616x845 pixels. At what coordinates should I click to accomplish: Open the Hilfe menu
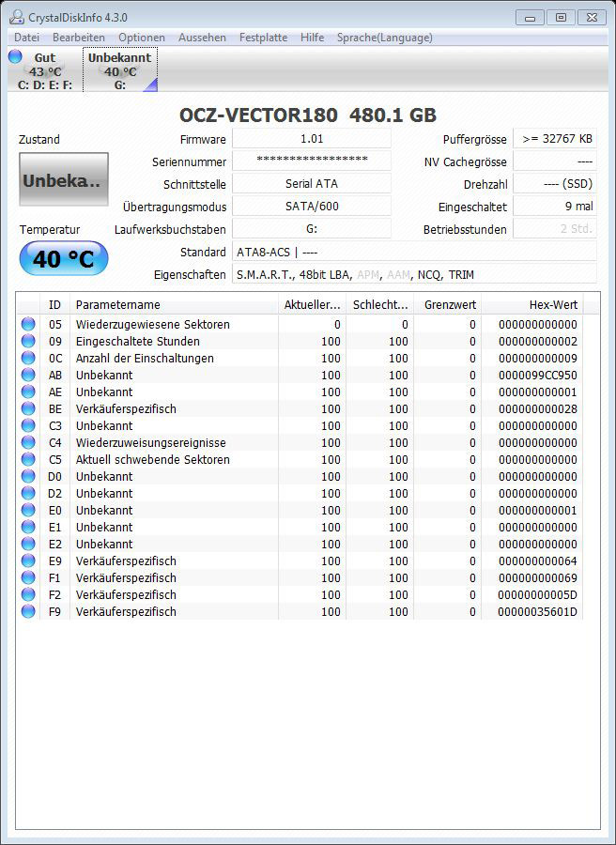[312, 38]
